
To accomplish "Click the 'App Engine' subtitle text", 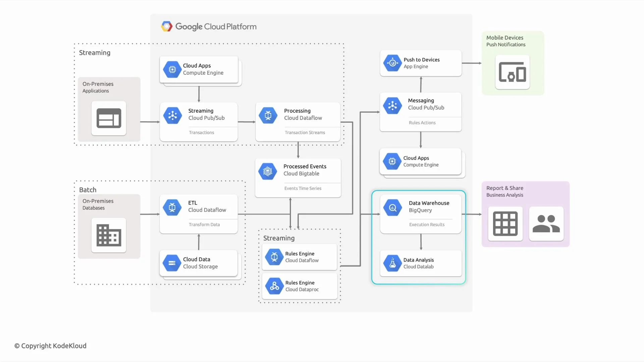I will tap(416, 66).
